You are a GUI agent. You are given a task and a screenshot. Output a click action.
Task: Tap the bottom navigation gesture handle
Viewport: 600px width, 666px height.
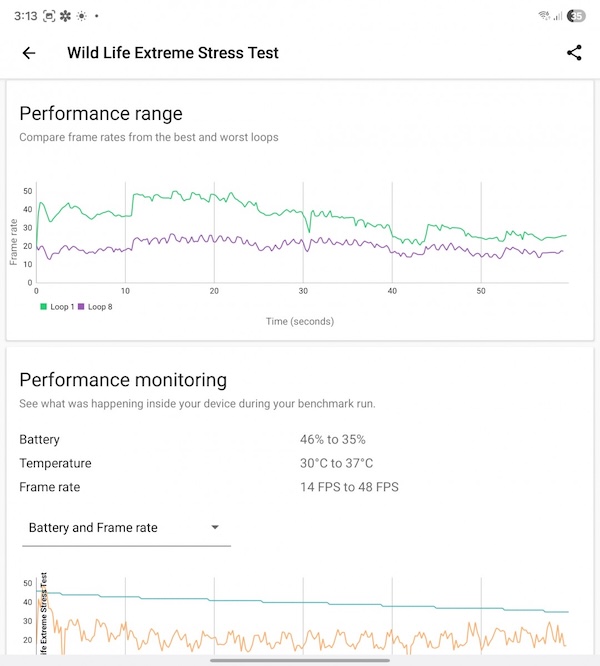pos(300,660)
